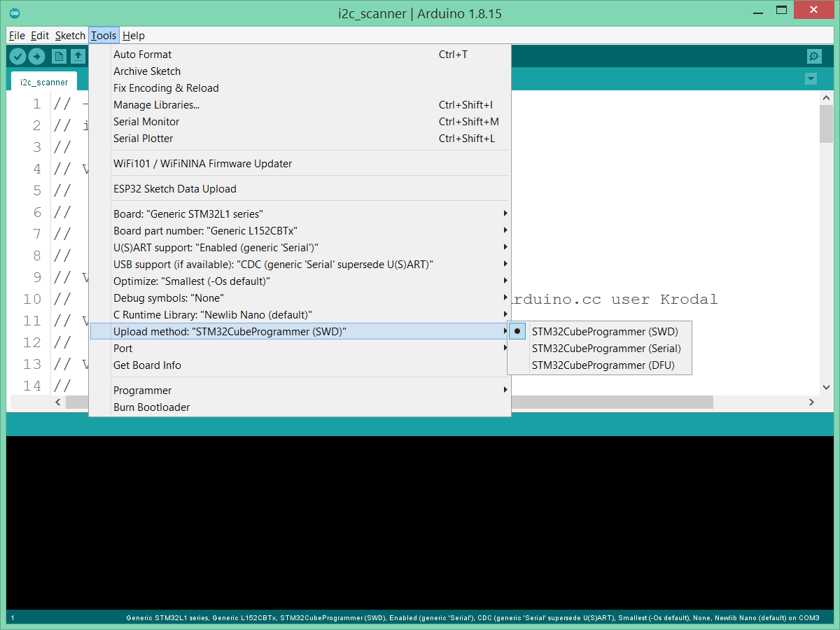Expand the Programmer submenu

[x=300, y=391]
